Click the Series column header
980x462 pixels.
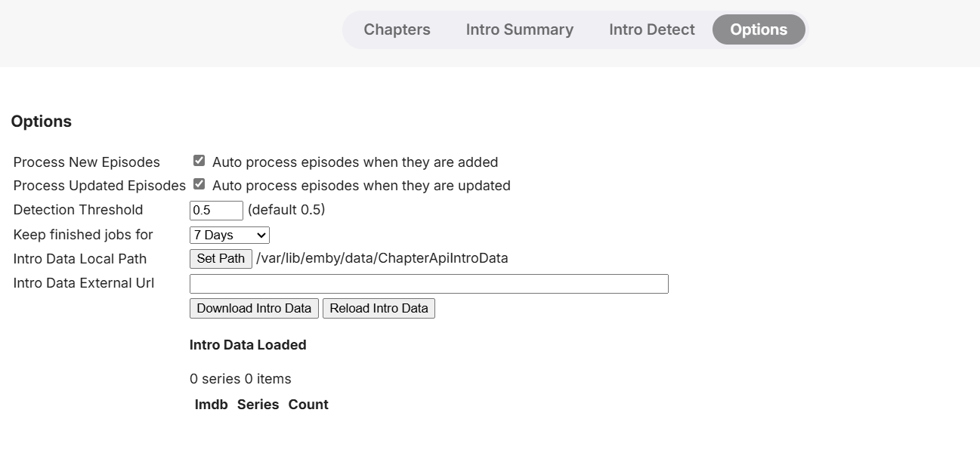[258, 405]
